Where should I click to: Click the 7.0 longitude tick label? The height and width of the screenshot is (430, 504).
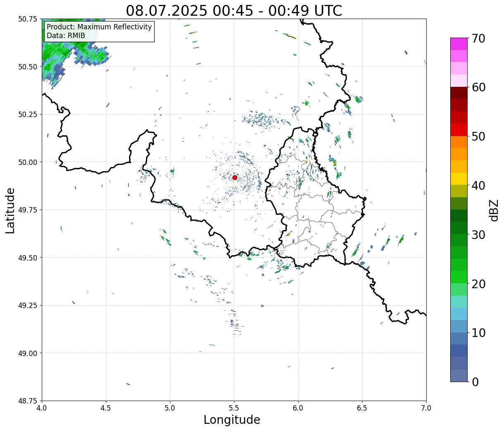click(426, 408)
